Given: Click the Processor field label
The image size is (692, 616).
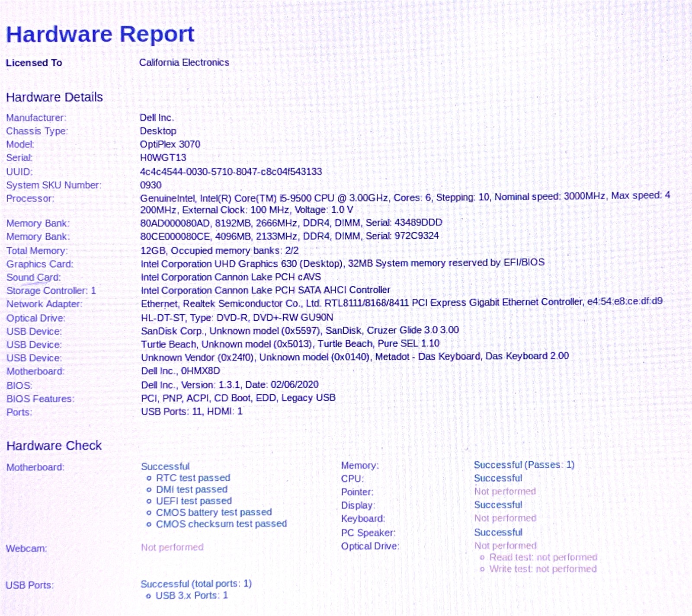Looking at the screenshot, I should (30, 198).
